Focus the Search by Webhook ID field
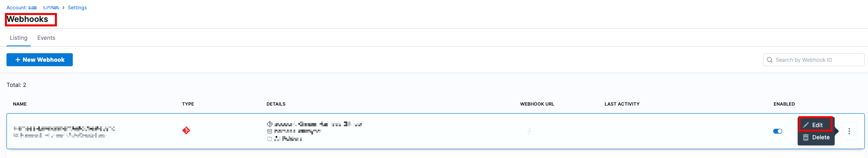This screenshot has width=868, height=158. coord(814,60)
